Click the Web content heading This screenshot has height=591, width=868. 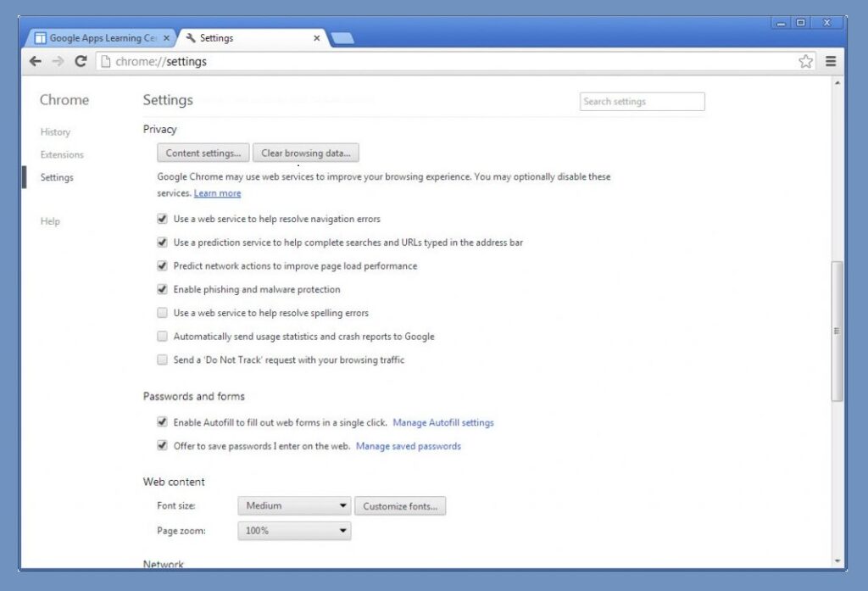[174, 482]
